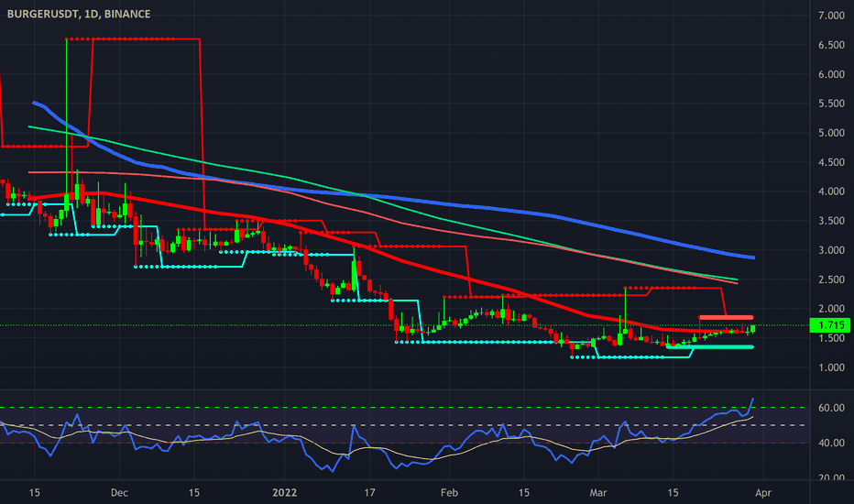Click the 6.500 price axis label
The height and width of the screenshot is (504, 854).
point(831,45)
